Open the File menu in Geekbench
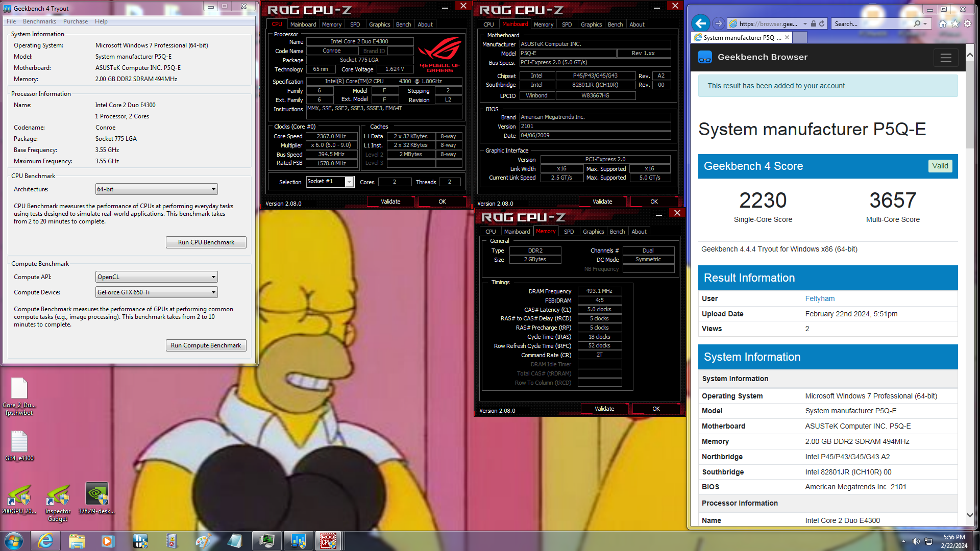 click(11, 21)
